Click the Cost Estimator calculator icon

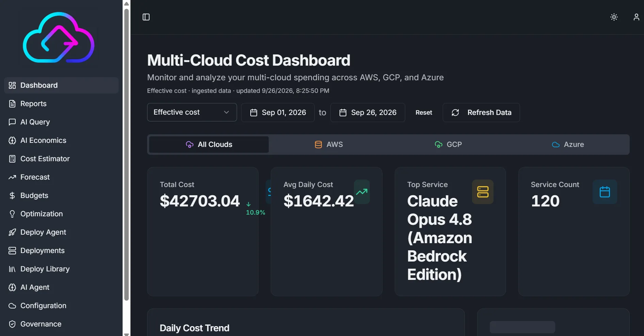coord(12,159)
